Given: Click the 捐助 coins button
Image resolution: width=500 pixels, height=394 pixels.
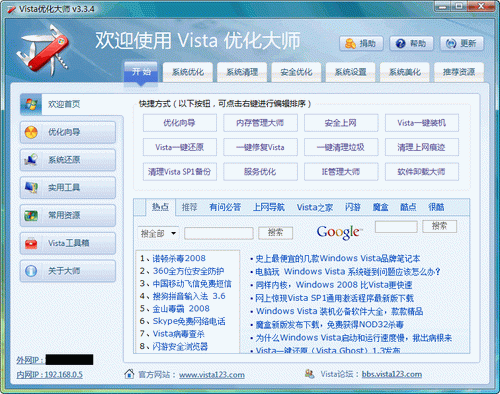Looking at the screenshot, I should (361, 43).
